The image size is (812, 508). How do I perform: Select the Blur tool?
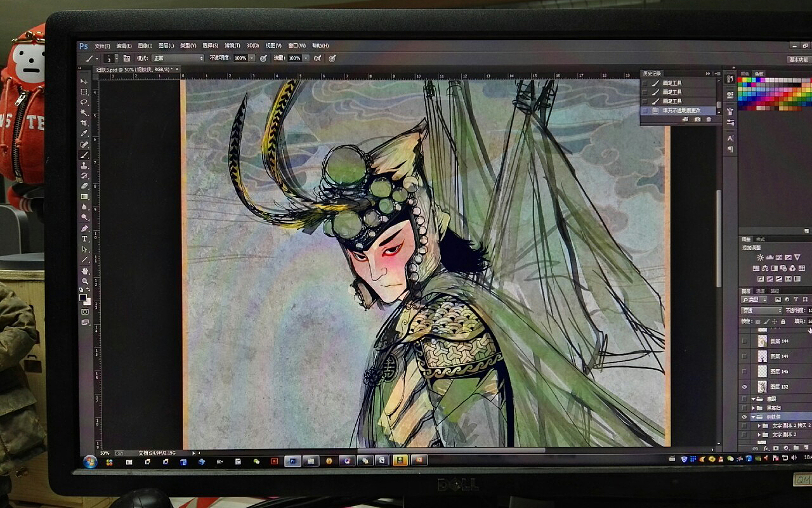click(84, 207)
